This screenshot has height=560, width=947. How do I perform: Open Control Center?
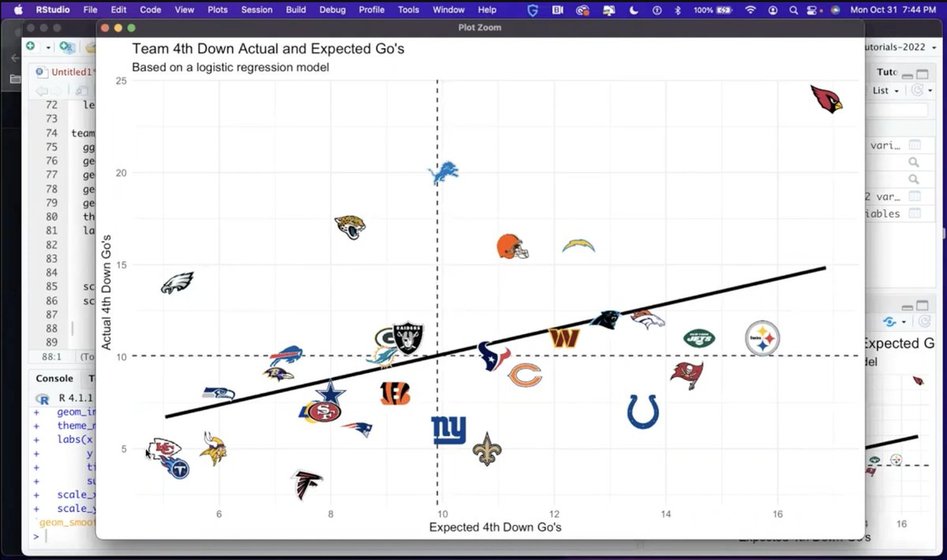(x=814, y=9)
